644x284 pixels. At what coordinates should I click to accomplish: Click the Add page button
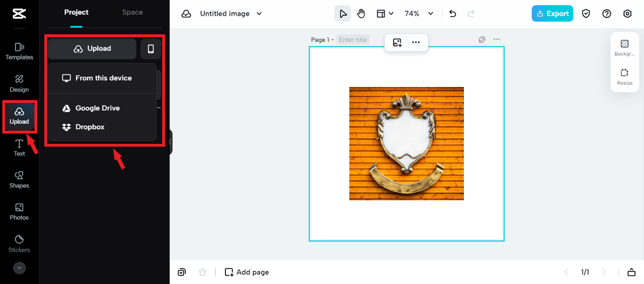click(247, 272)
